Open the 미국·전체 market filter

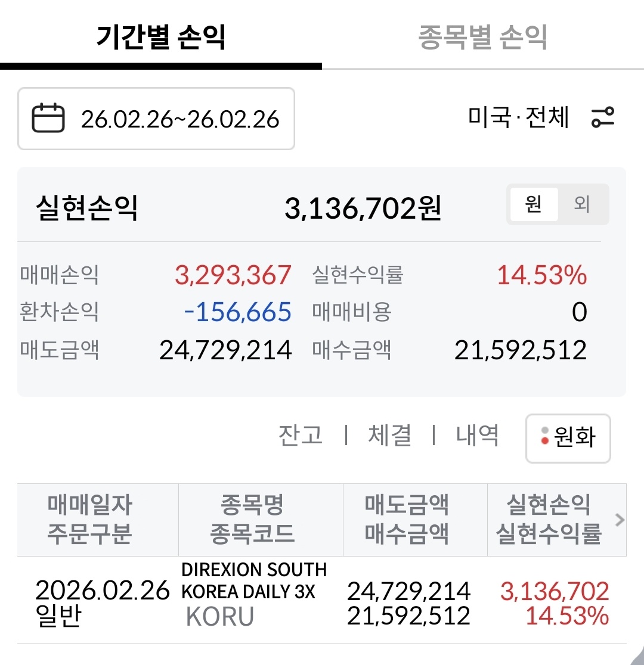click(519, 117)
